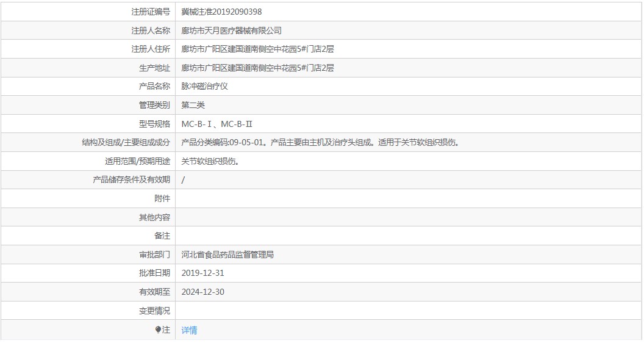
Task: Click the 注册人住所 label
Action: 150,49
